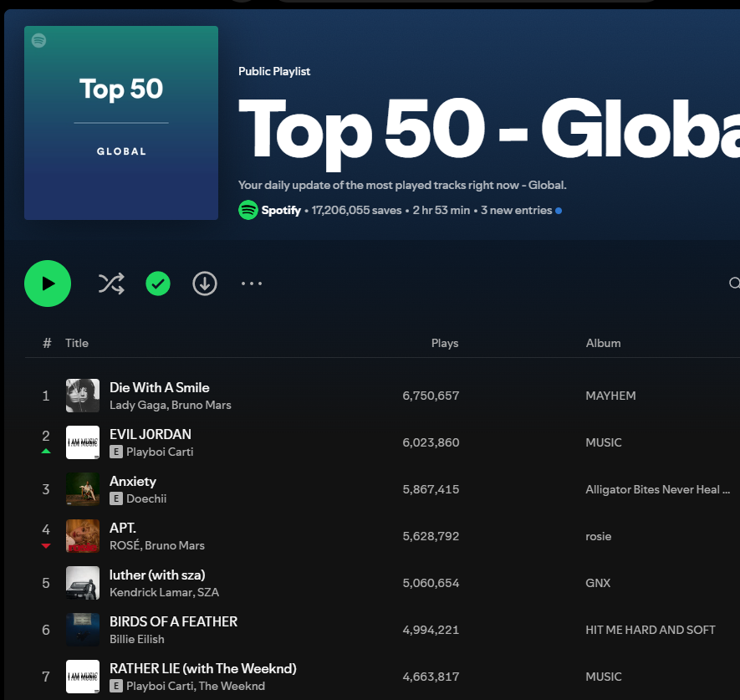Open the track luther (with sza)

coord(157,575)
